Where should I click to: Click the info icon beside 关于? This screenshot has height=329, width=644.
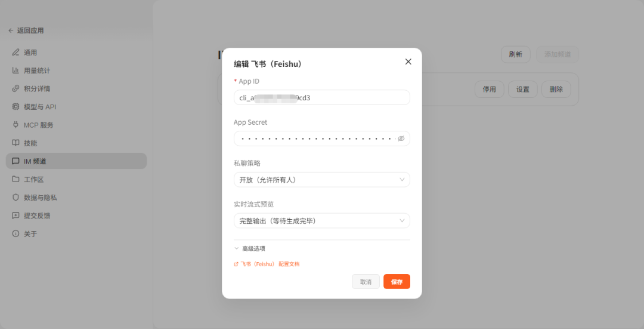[x=16, y=233]
